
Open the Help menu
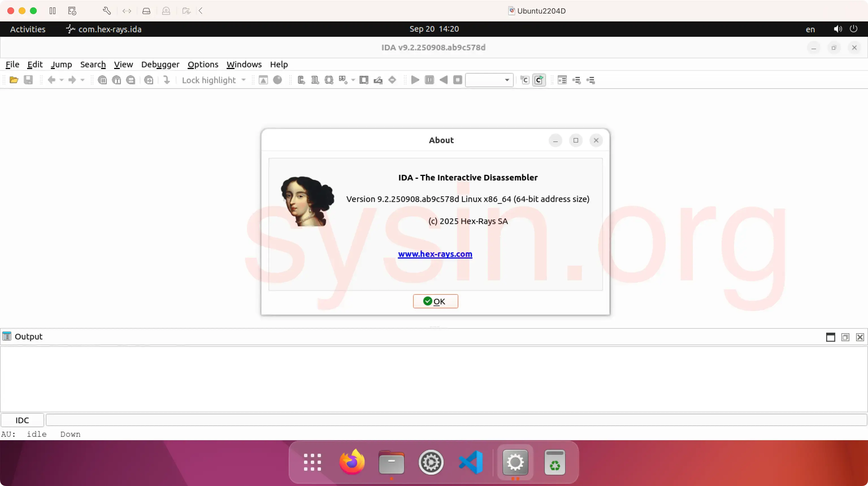point(279,64)
